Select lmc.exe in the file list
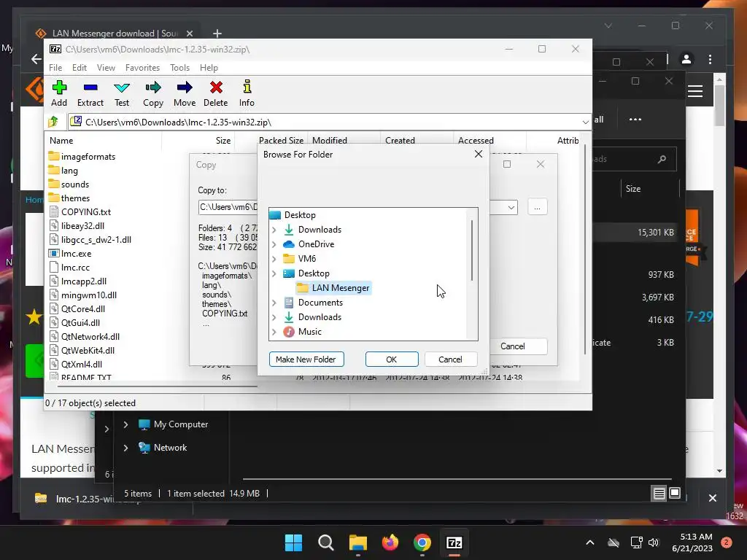Viewport: 747px width, 560px height. [70, 253]
